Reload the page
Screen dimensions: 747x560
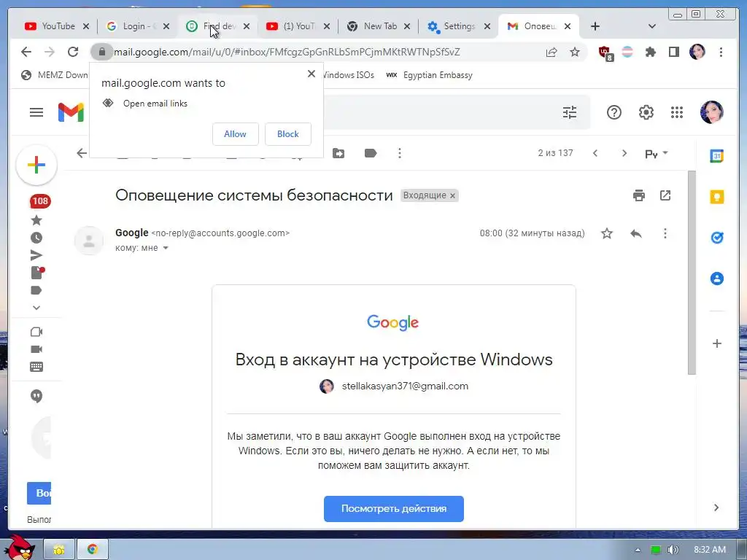[73, 52]
